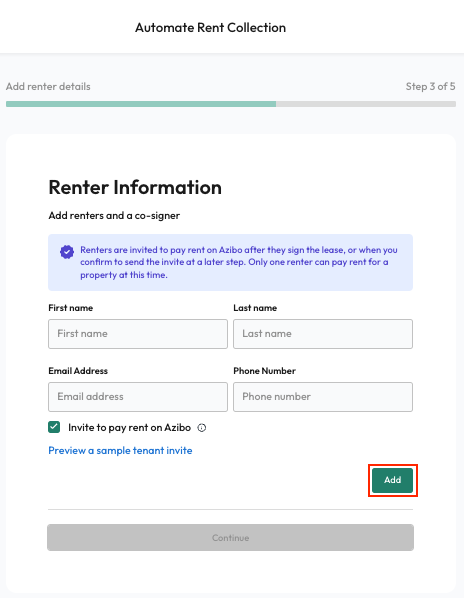Image resolution: width=464 pixels, height=598 pixels.
Task: Click the purple verified badge icon in banner
Action: pos(67,252)
